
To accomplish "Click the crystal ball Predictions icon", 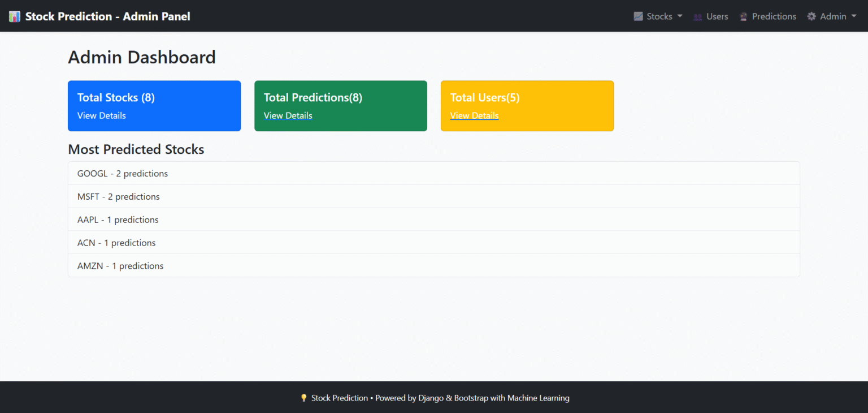I will click(743, 16).
